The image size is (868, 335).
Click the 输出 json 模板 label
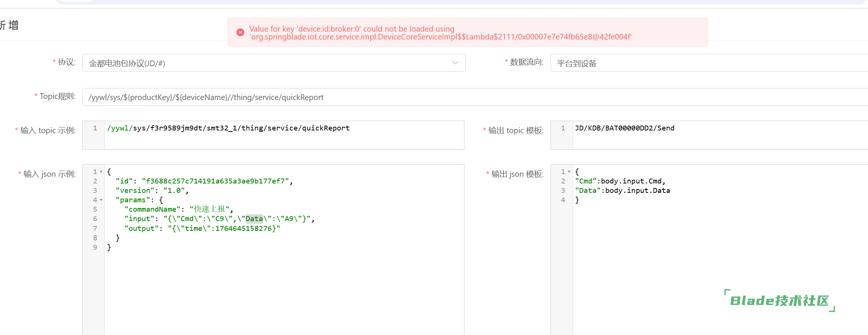coord(517,174)
